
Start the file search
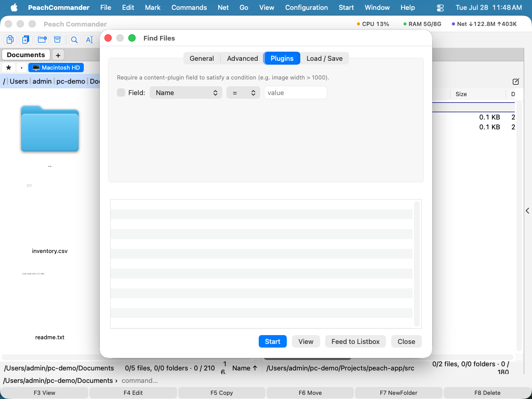coord(273,341)
